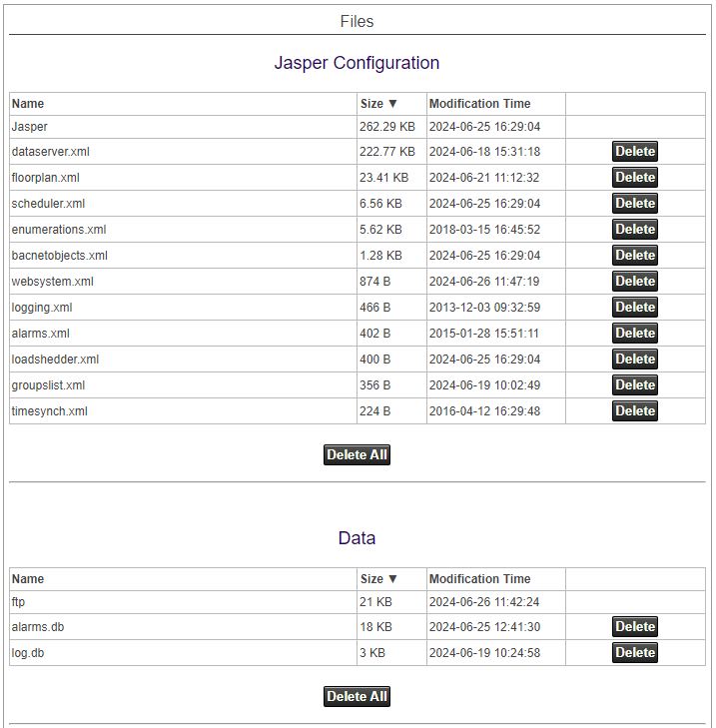Open the ftp entry in Data table
Viewport: 716px width, 728px height.
pos(18,601)
